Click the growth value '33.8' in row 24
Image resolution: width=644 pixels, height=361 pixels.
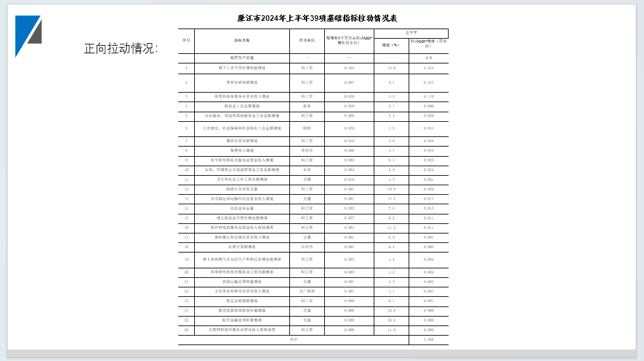click(x=391, y=311)
